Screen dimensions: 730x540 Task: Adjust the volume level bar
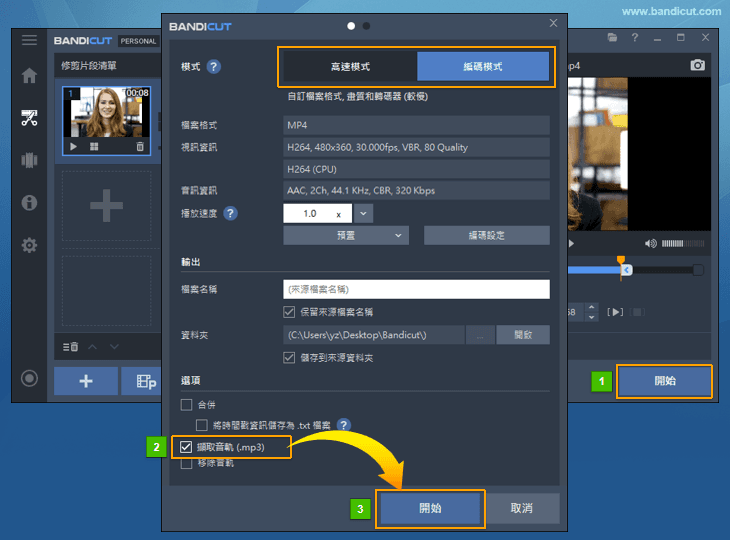tap(683, 243)
